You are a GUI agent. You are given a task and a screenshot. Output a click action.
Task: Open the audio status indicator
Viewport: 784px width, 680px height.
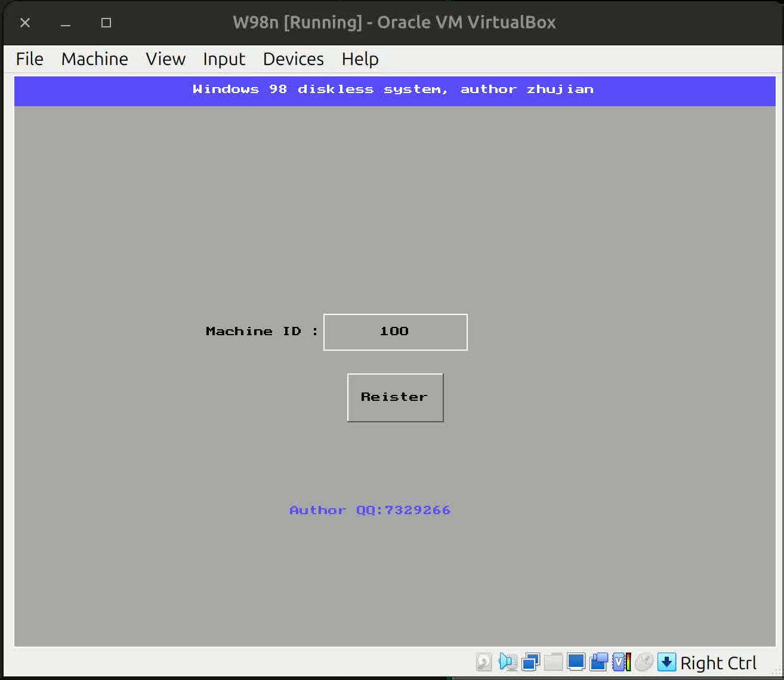click(507, 662)
